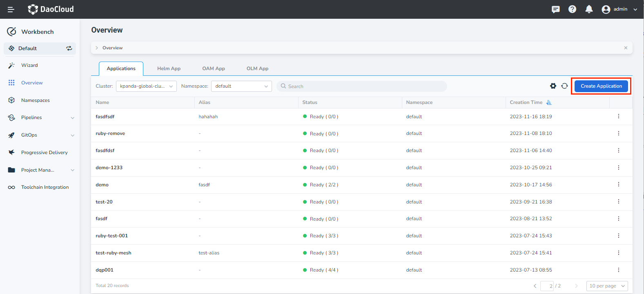This screenshot has width=644, height=294.
Task: Open the notifications bell
Action: [589, 9]
